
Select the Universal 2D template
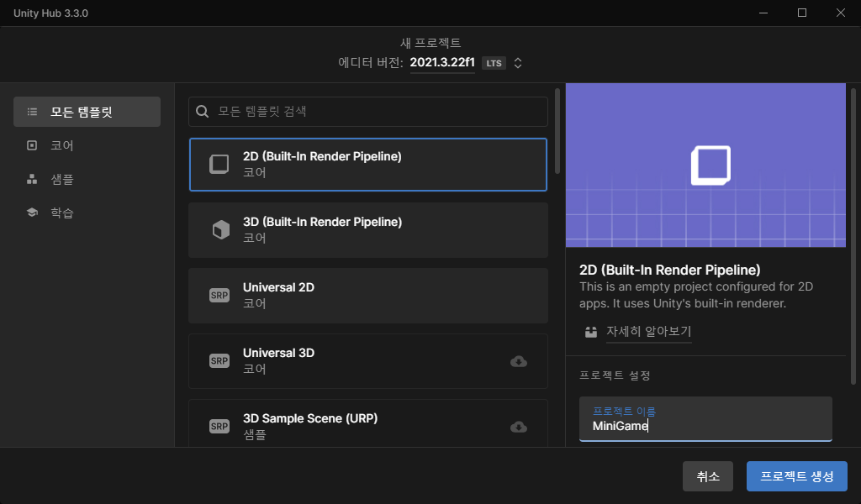pyautogui.click(x=368, y=296)
